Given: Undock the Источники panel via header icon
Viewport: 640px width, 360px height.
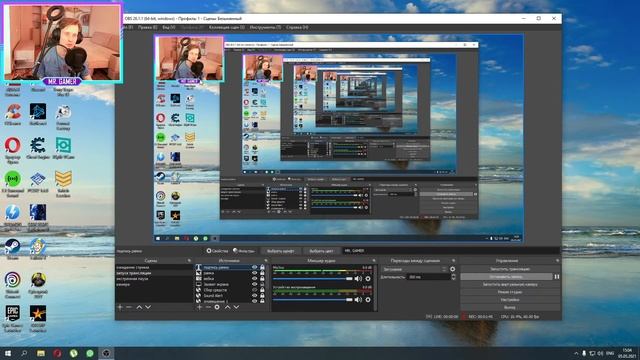Looking at the screenshot, I should pos(266,260).
